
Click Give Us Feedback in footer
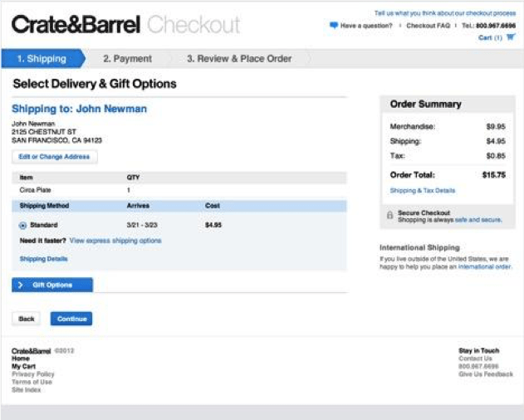coord(486,374)
